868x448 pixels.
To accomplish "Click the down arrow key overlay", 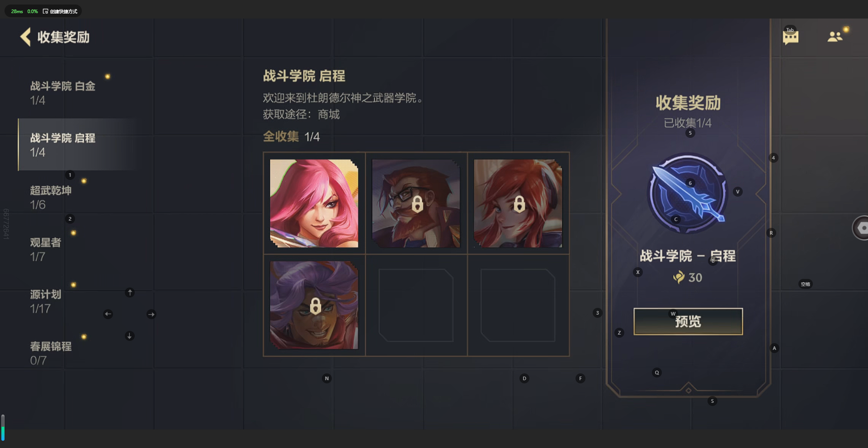I will (130, 336).
